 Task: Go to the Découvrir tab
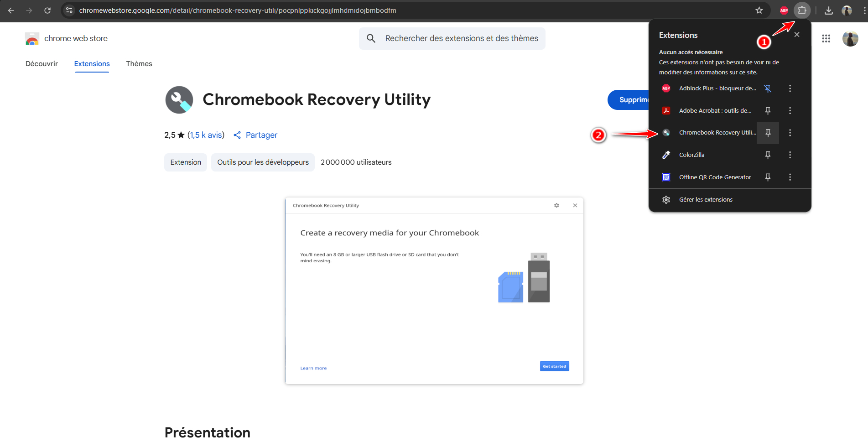(42, 64)
